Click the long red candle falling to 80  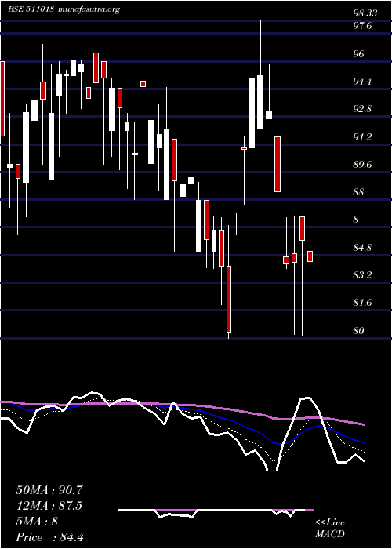click(x=229, y=299)
